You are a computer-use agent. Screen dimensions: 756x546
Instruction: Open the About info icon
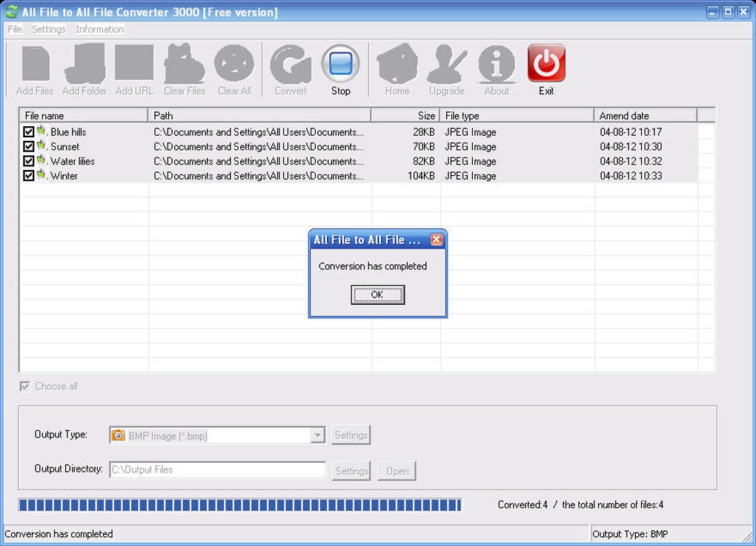(497, 64)
